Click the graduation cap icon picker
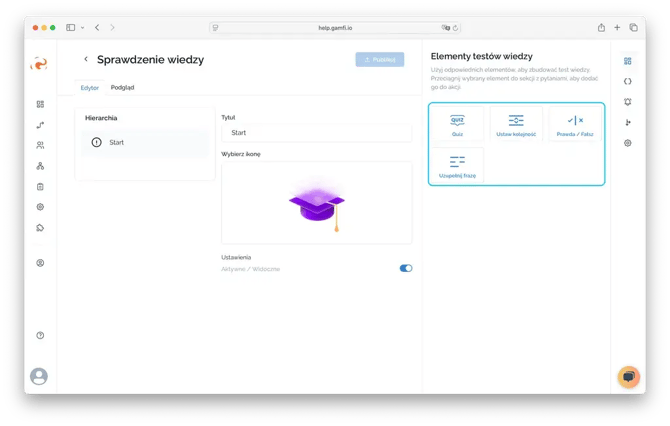 pos(315,203)
